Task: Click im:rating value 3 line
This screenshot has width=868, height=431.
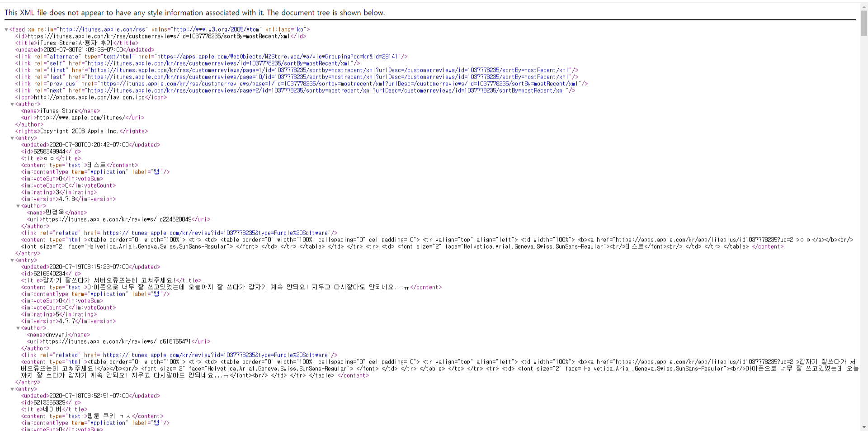Action: click(x=59, y=192)
